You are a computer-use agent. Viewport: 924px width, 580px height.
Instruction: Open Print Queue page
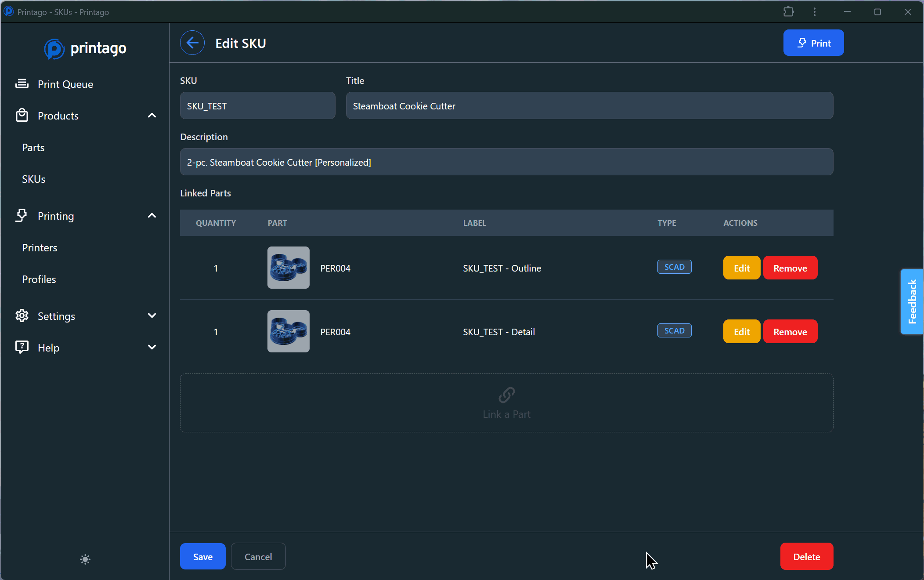pyautogui.click(x=65, y=84)
